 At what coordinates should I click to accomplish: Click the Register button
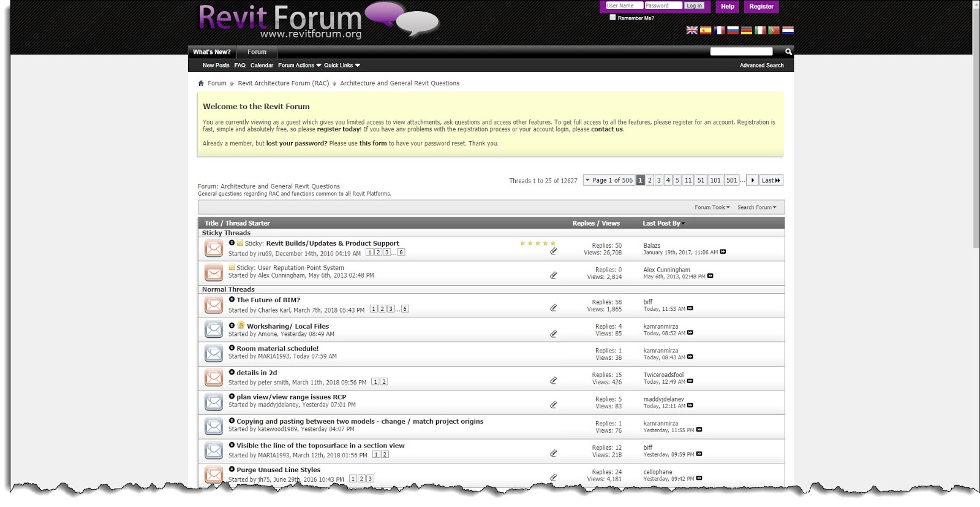tap(761, 7)
